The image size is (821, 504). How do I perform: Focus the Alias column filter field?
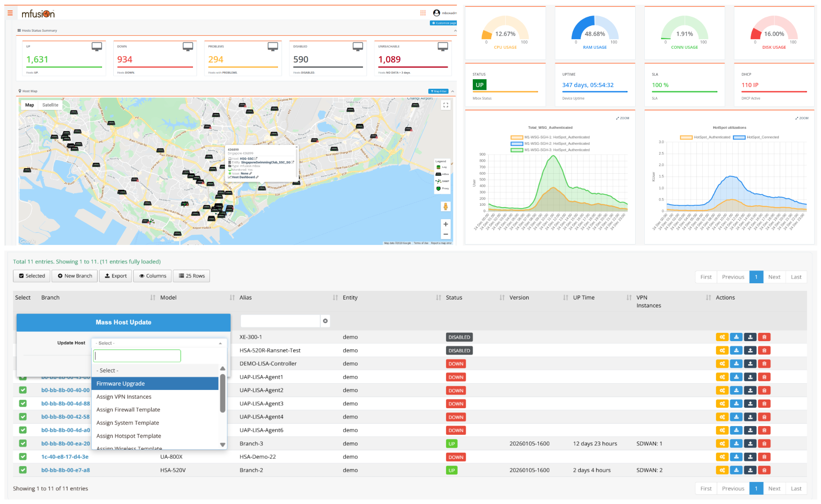point(280,321)
